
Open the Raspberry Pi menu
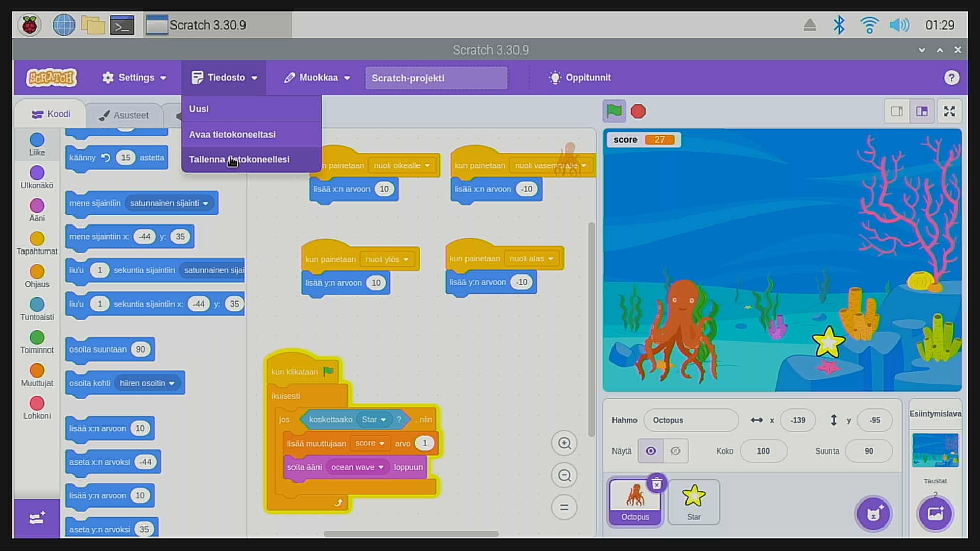click(x=30, y=25)
